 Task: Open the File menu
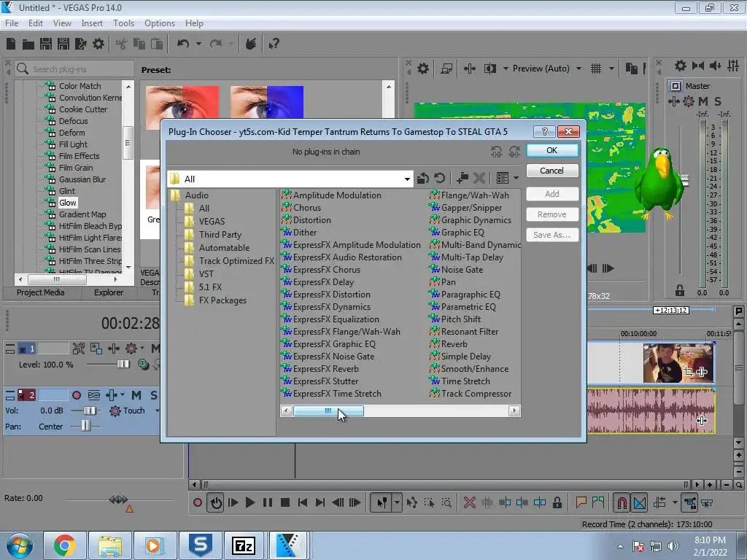(x=12, y=23)
